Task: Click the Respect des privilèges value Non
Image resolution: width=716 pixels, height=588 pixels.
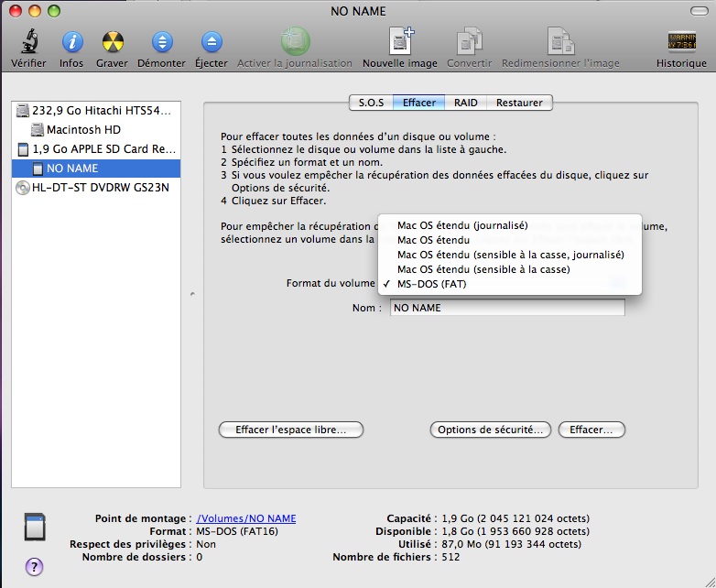Action: [206, 544]
